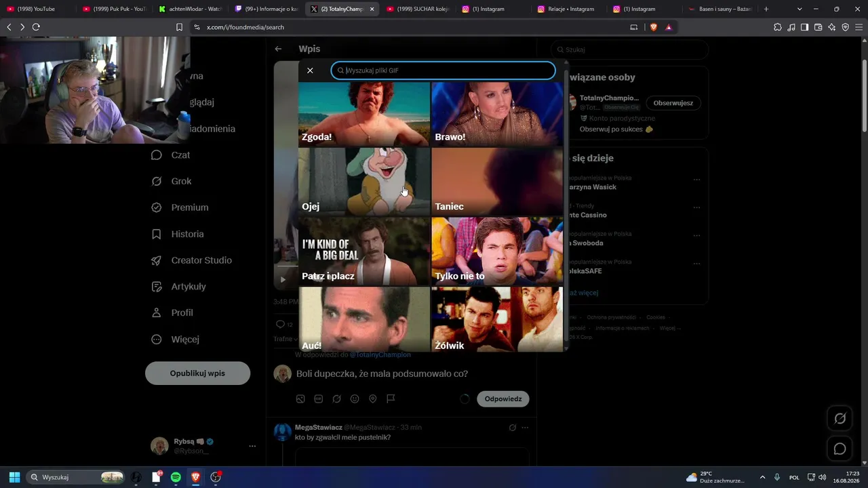
Task: Open the floating messages chat button
Action: pyautogui.click(x=840, y=449)
